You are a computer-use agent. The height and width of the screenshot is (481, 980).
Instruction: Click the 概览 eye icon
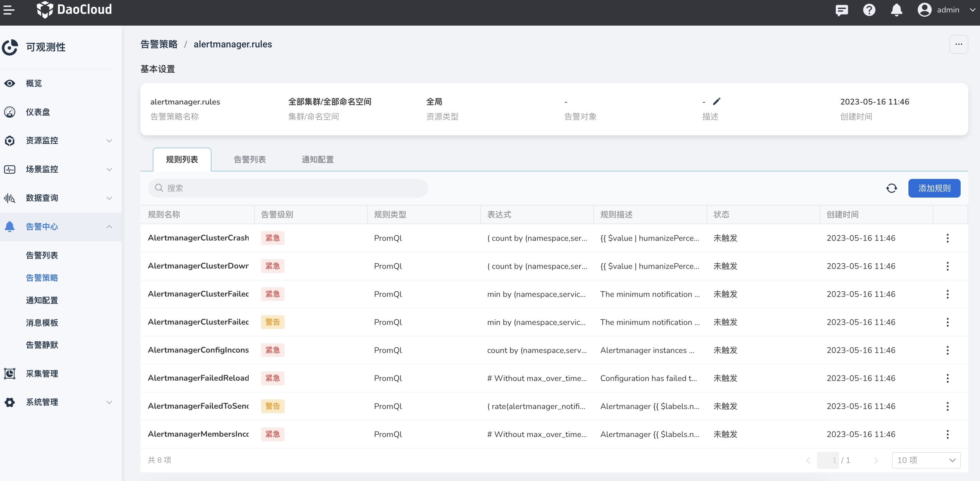click(x=10, y=83)
